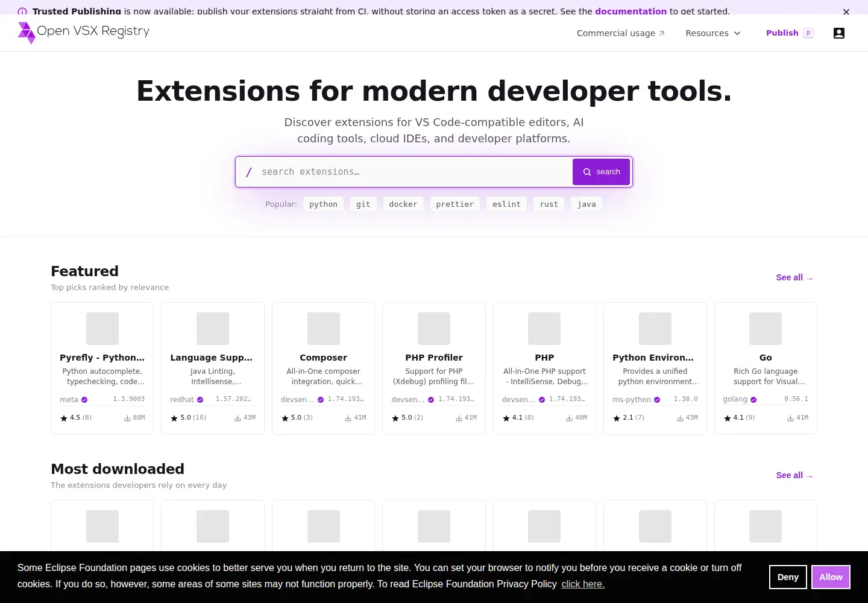Click the verified badge next to golang
The height and width of the screenshot is (603, 868).
(x=753, y=399)
